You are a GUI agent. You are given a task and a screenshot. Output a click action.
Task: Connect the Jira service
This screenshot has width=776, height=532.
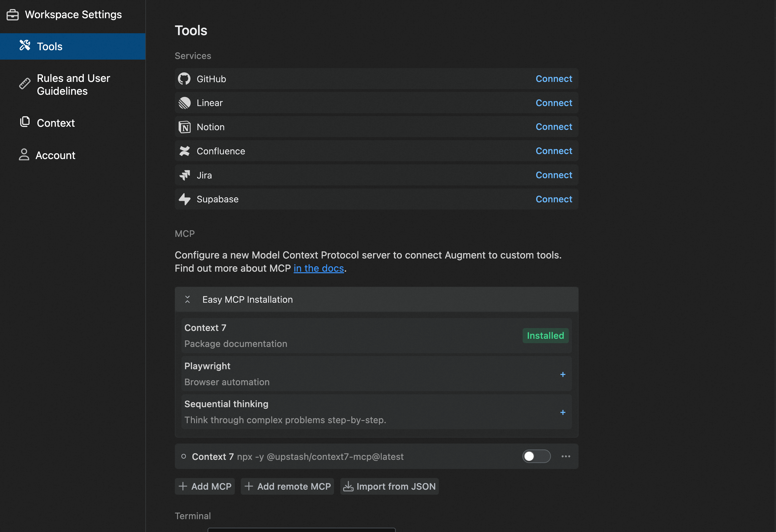(x=554, y=175)
